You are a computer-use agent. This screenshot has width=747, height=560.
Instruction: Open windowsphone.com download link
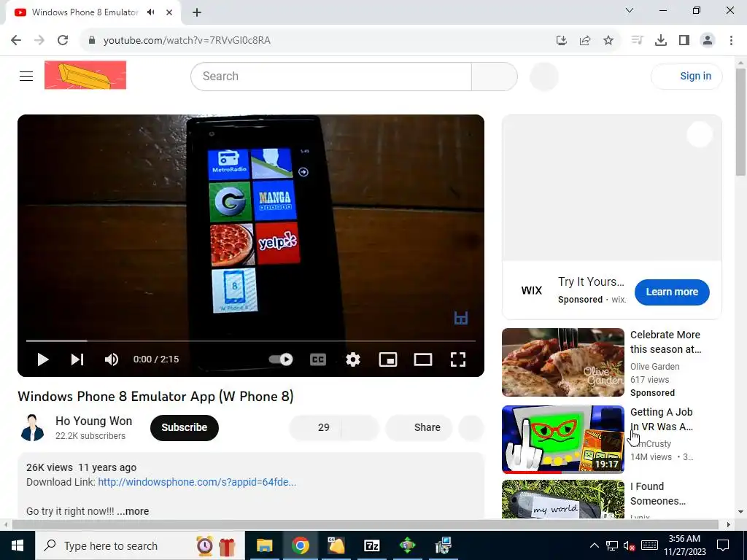click(197, 483)
